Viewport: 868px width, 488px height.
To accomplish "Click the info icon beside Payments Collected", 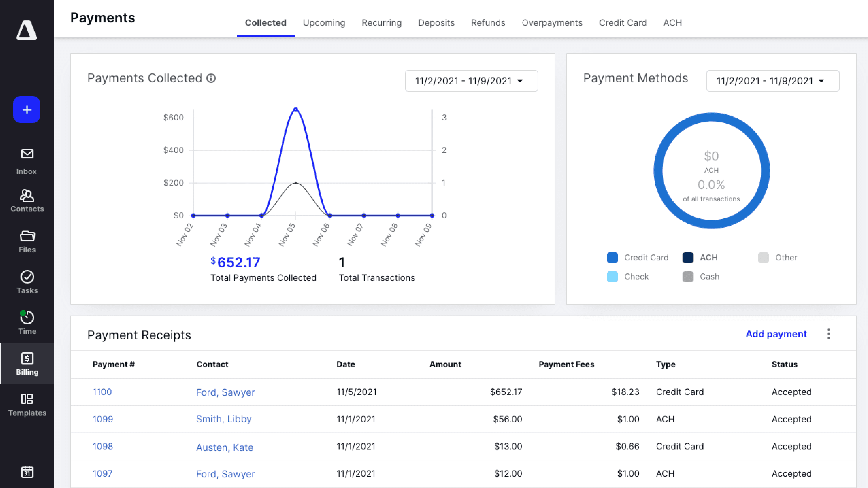I will (x=211, y=78).
